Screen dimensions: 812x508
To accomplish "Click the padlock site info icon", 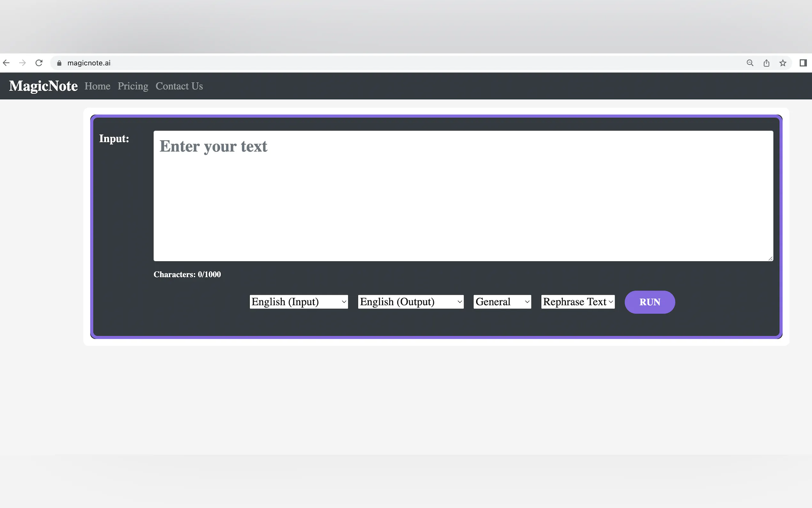I will (x=59, y=63).
